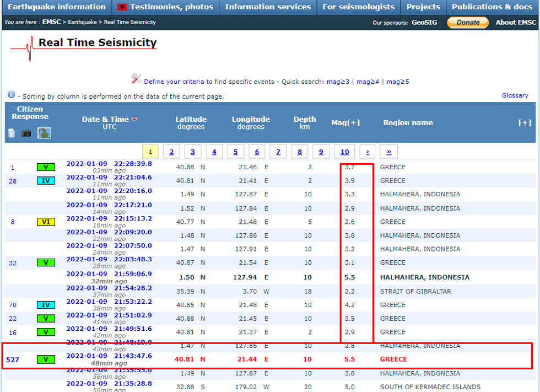Sort by Date & Time red arrow

click(x=134, y=120)
